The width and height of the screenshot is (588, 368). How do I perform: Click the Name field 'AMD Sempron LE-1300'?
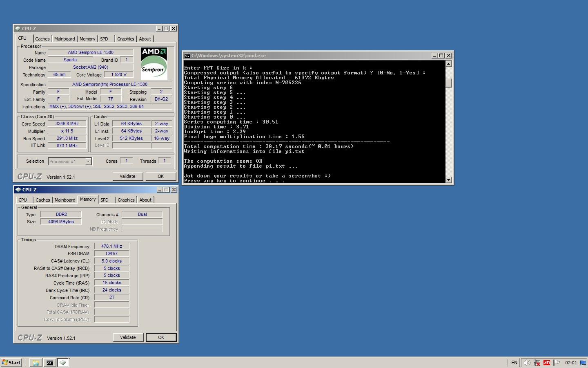[x=91, y=52]
